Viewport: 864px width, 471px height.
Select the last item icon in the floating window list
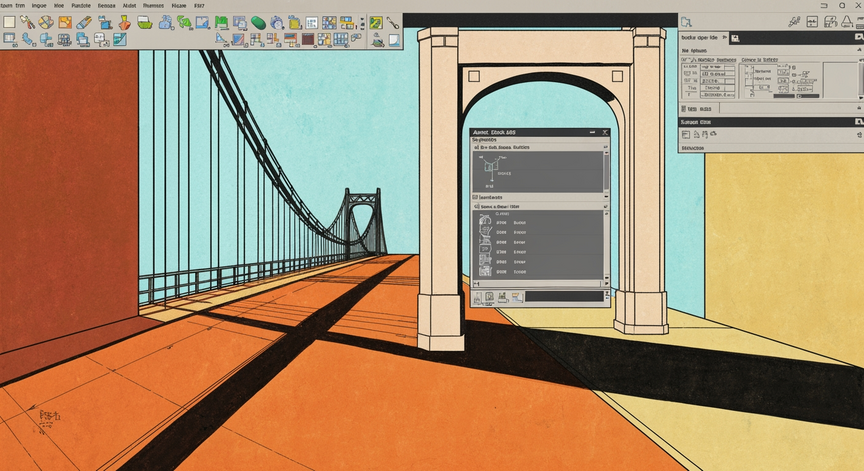(x=485, y=272)
